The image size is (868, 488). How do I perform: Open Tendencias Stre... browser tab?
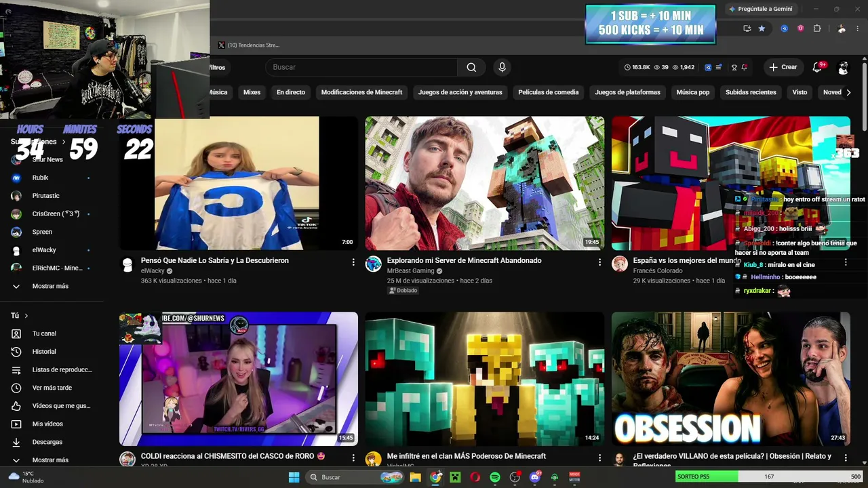(248, 45)
